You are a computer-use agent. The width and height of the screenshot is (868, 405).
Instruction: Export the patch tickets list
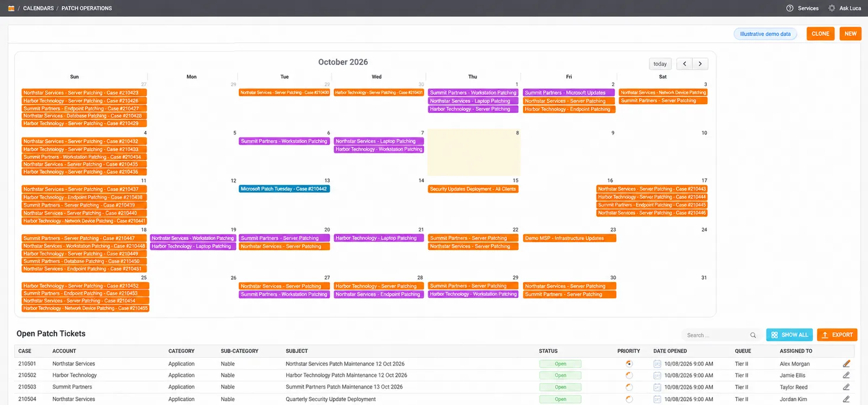pos(837,335)
